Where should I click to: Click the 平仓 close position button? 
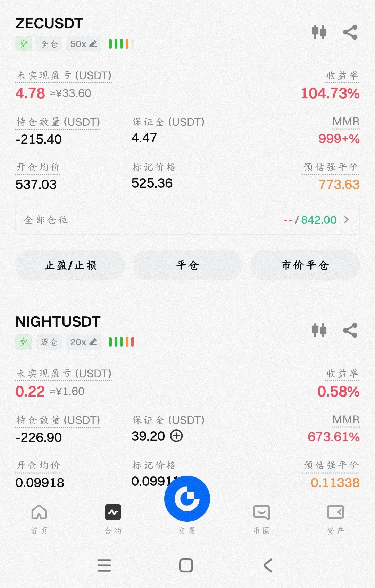pyautogui.click(x=187, y=265)
